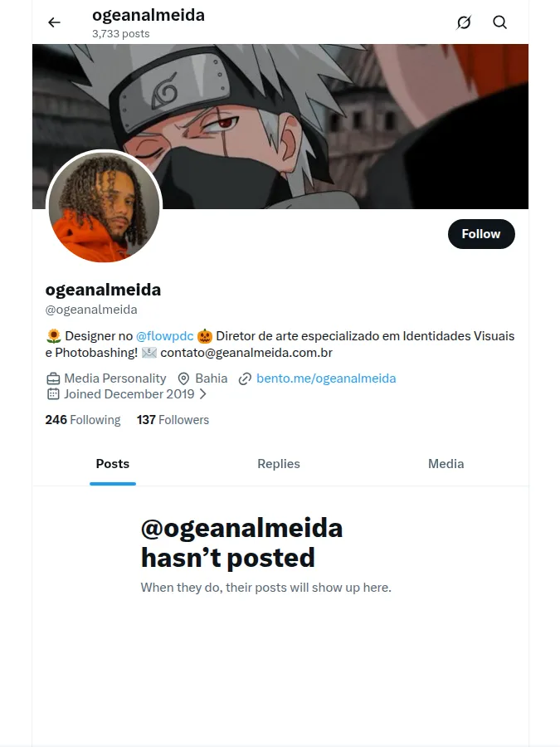The height and width of the screenshot is (747, 560).
Task: Follow ogeanalmeida
Action: pyautogui.click(x=481, y=234)
